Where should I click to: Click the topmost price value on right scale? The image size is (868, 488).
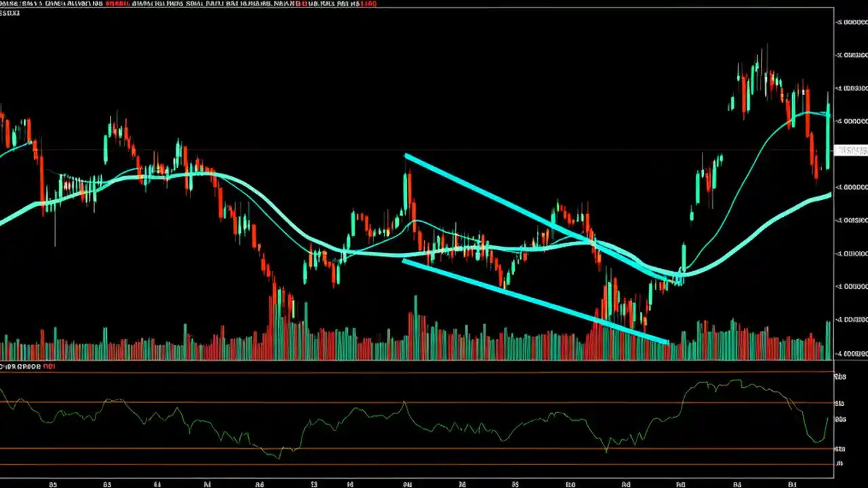[850, 22]
